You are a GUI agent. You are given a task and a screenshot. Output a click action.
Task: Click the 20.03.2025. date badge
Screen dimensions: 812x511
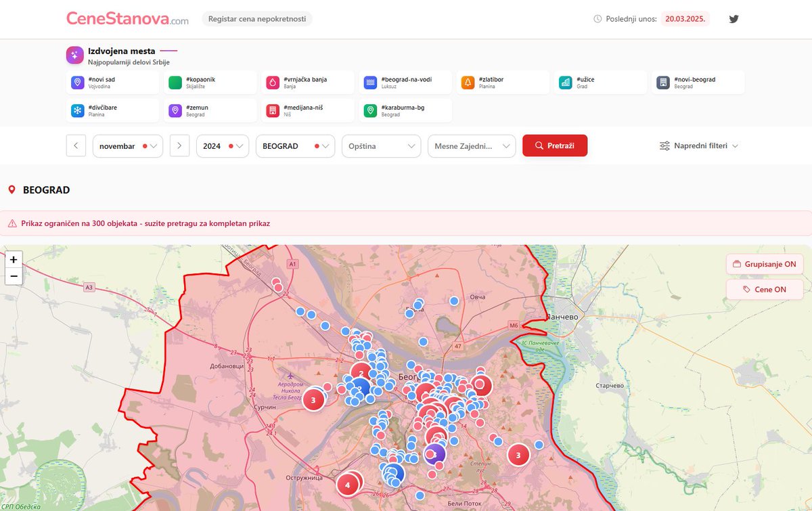click(x=685, y=19)
